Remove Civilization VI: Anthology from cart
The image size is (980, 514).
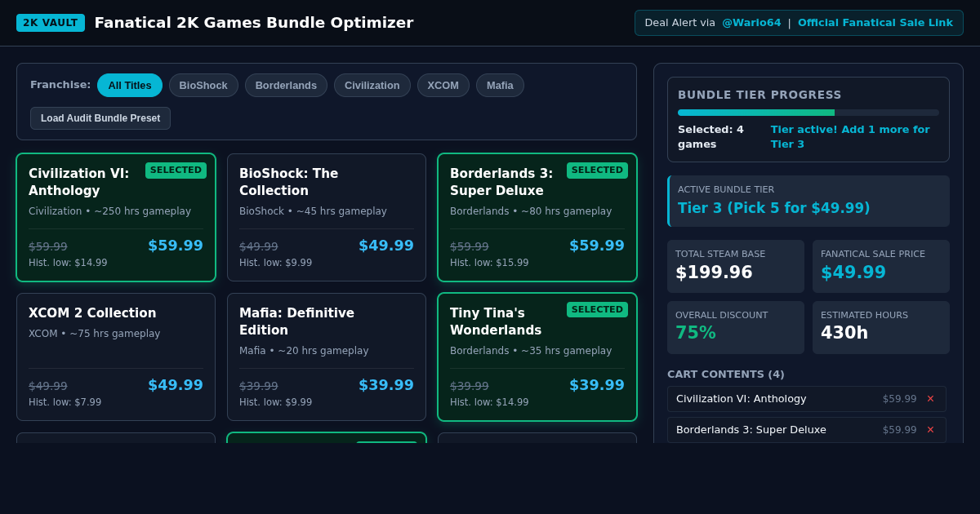pyautogui.click(x=930, y=399)
